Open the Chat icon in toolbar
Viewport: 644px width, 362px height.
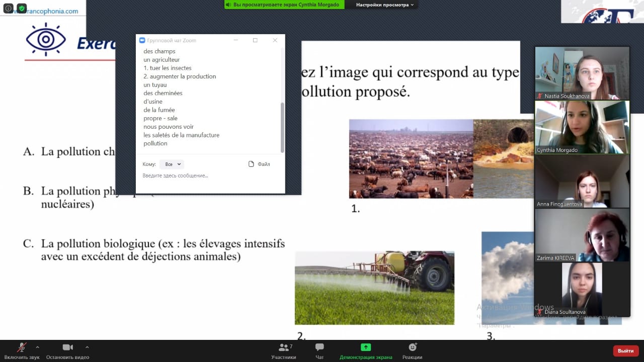pyautogui.click(x=319, y=348)
